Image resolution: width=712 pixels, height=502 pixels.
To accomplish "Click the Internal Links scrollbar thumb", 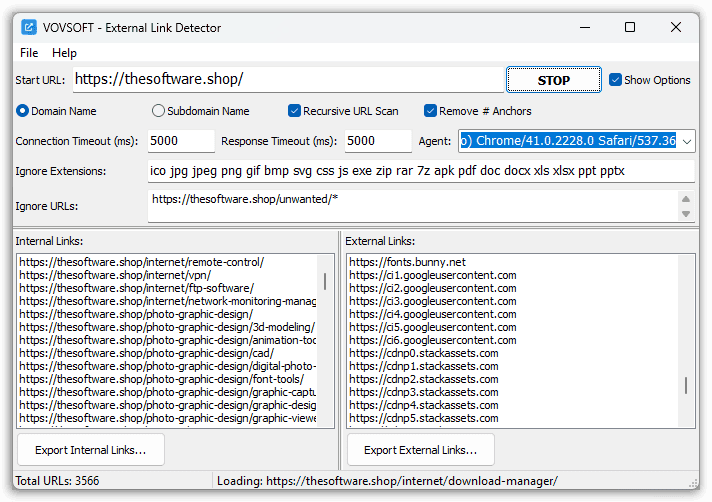I will 325,281.
